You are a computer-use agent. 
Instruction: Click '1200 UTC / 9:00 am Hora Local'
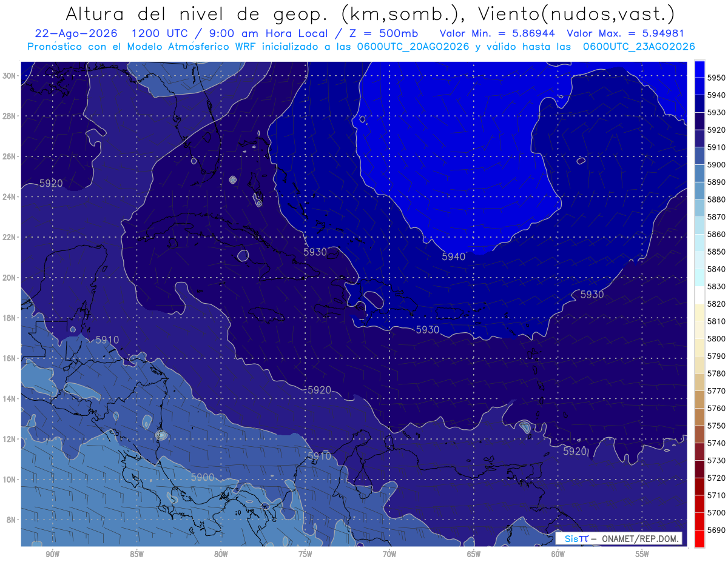(x=229, y=33)
